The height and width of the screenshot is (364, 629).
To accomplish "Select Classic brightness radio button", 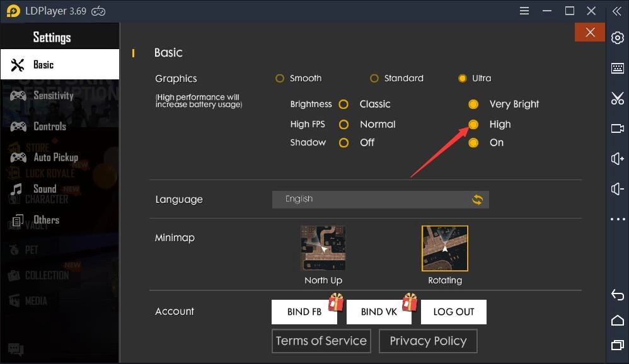I will coord(343,105).
